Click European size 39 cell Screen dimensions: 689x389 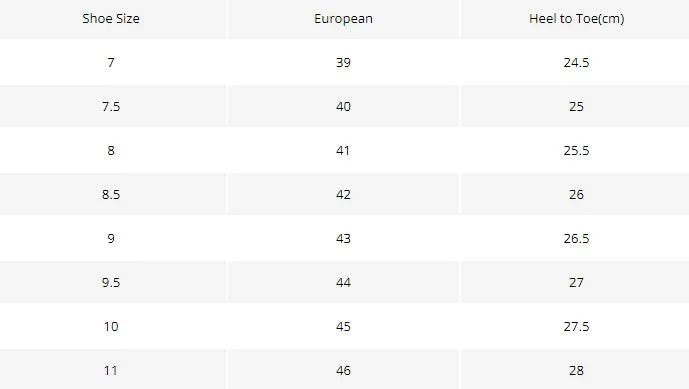pos(343,62)
